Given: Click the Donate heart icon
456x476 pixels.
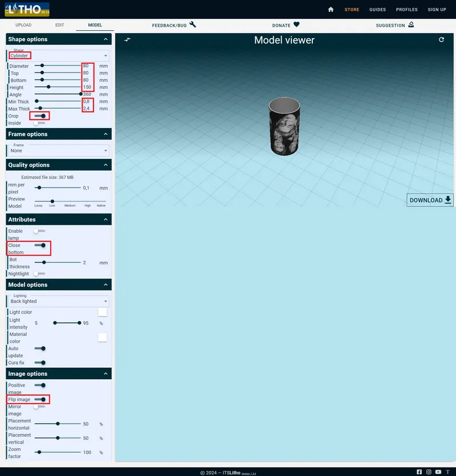Looking at the screenshot, I should 296,24.
